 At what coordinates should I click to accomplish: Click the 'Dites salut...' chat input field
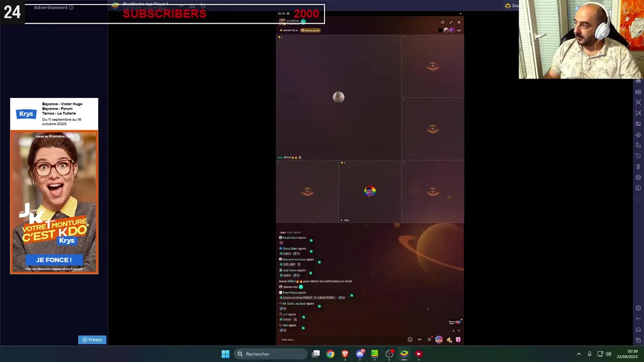click(x=341, y=339)
